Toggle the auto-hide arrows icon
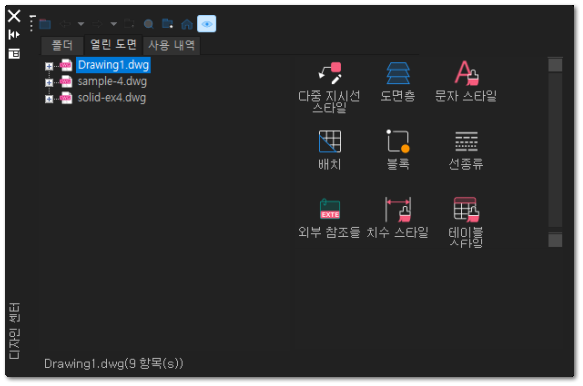Image resolution: width=583 pixels, height=386 pixels. click(14, 35)
